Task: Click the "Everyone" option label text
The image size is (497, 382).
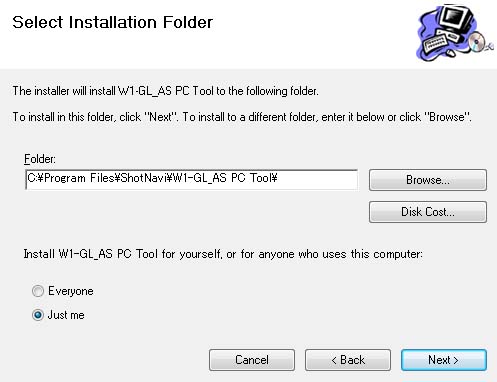Action: point(71,291)
